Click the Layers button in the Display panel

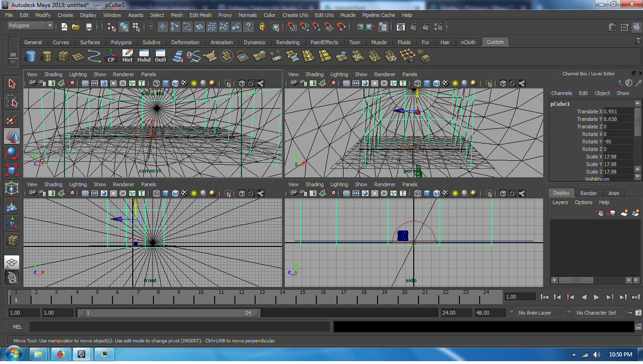tap(560, 202)
